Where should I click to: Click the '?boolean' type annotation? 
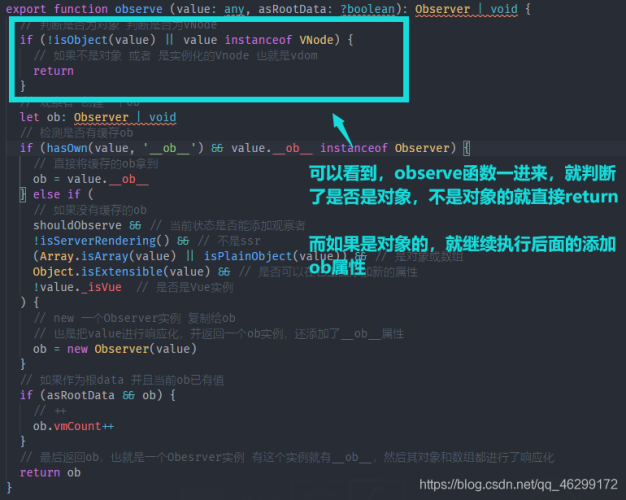(x=367, y=9)
